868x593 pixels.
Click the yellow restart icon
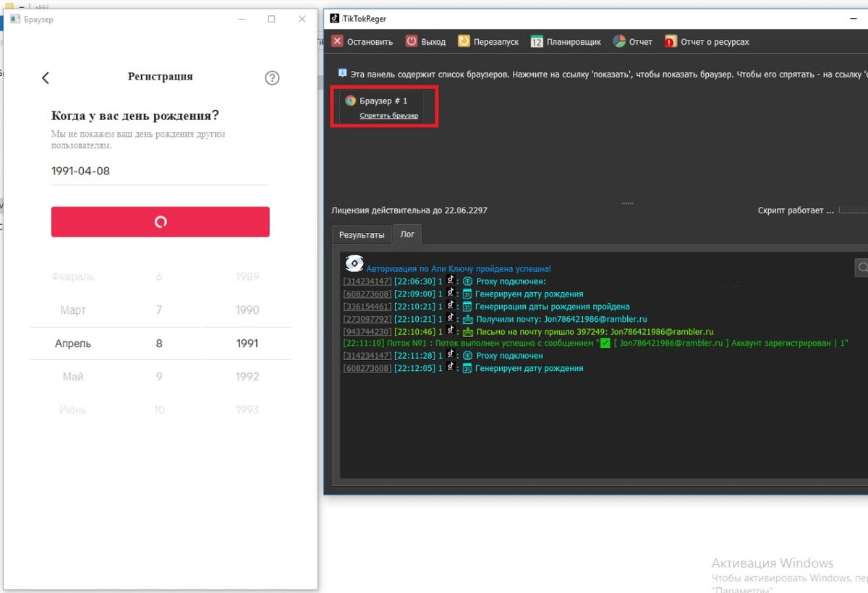pos(464,41)
